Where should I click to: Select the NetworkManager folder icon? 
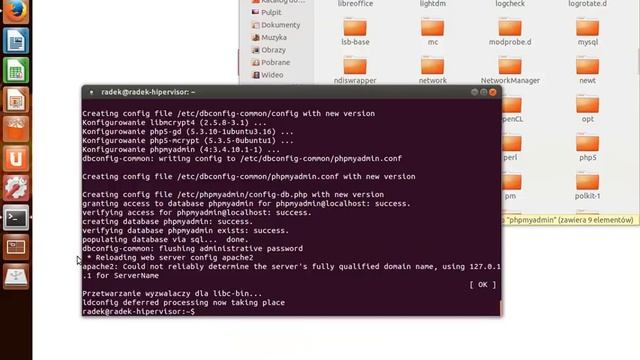[510, 66]
